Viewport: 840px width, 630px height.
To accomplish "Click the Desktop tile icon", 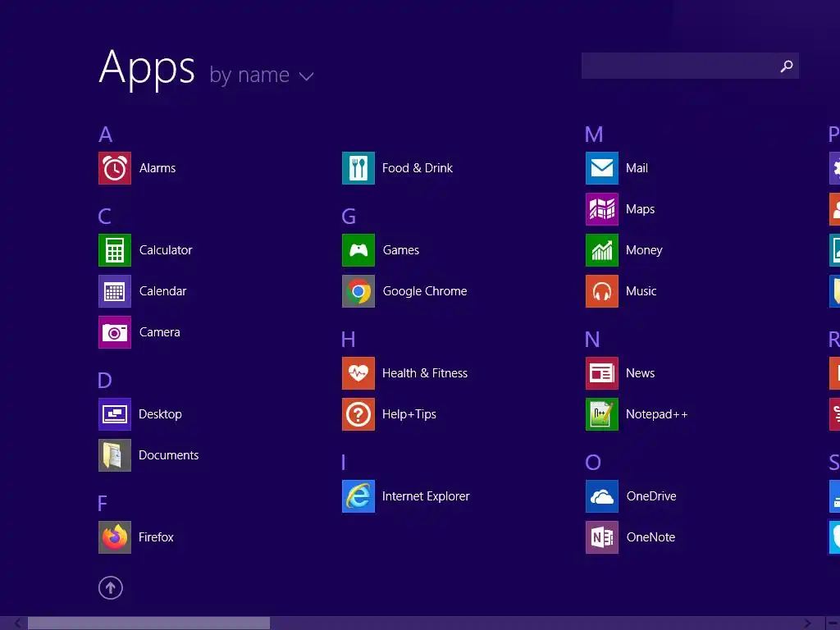I will point(115,414).
